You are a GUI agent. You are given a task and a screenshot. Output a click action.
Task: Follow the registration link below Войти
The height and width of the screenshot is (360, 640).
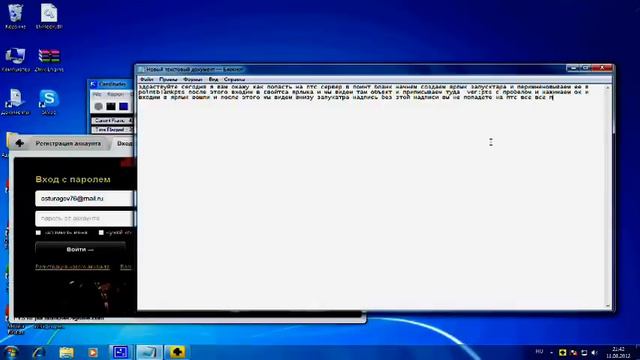tap(72, 267)
